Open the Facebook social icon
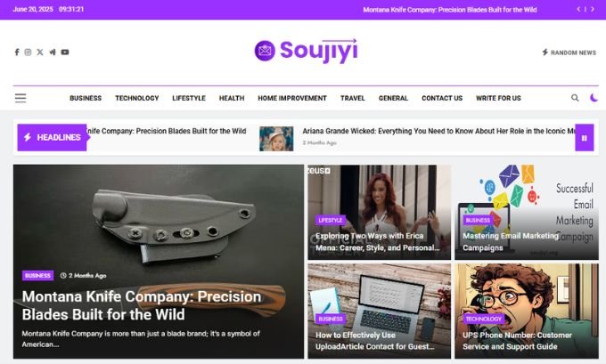The image size is (606, 364). click(x=17, y=53)
